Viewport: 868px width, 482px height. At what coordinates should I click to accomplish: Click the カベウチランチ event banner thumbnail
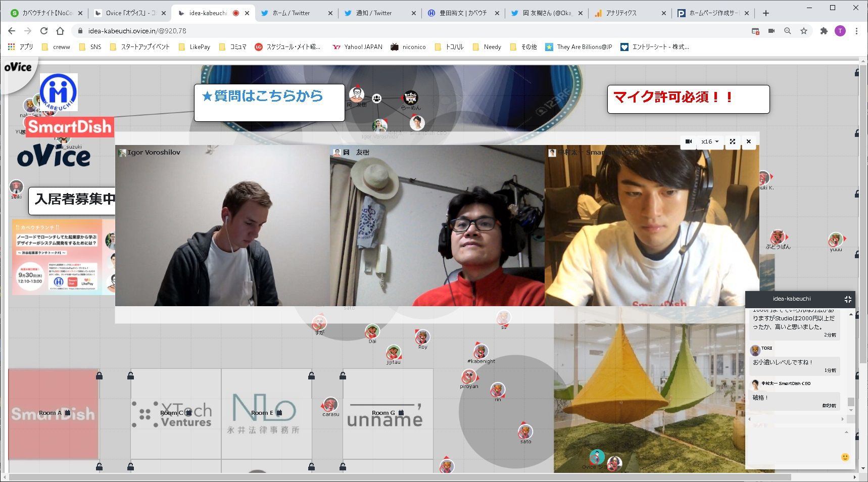point(64,257)
